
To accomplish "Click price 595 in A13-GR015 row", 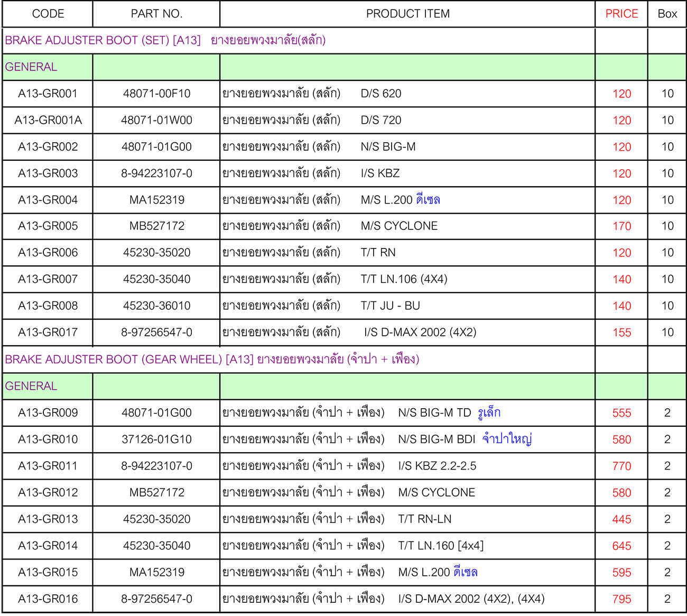I will tap(621, 573).
